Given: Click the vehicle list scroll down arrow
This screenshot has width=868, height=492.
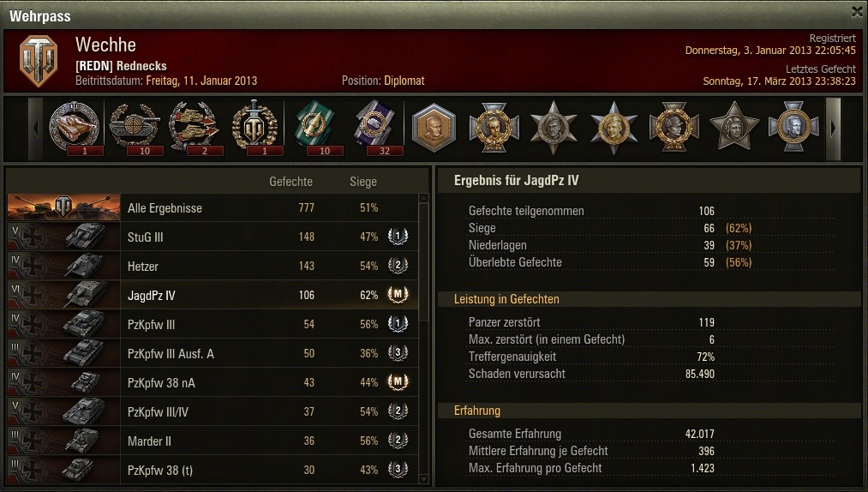Looking at the screenshot, I should [x=424, y=479].
